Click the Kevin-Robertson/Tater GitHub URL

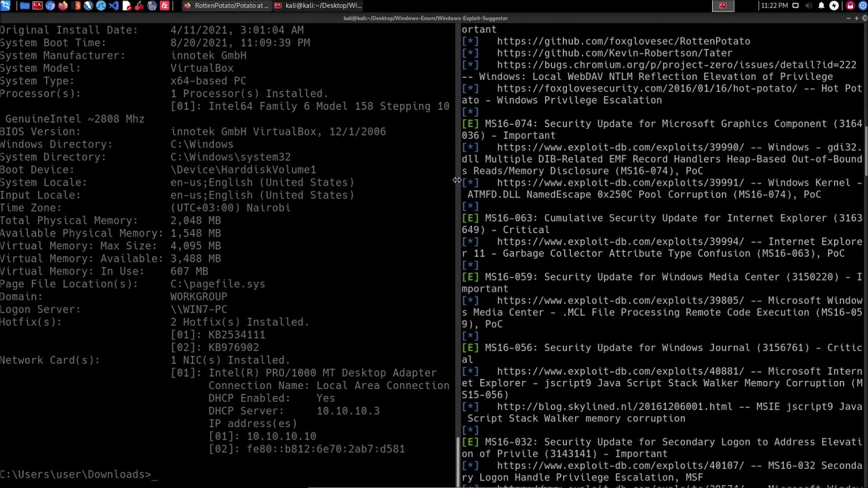pos(614,53)
